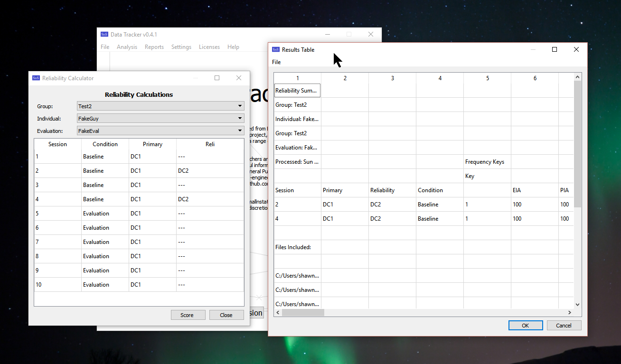
Task: Select the DC2 reliability cell for session 2
Action: (392, 205)
